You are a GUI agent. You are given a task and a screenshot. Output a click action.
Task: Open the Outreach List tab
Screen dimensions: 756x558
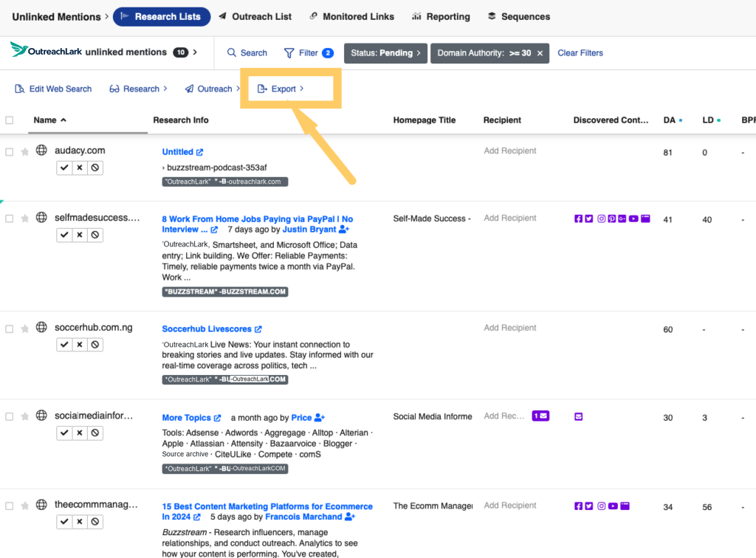coord(255,16)
